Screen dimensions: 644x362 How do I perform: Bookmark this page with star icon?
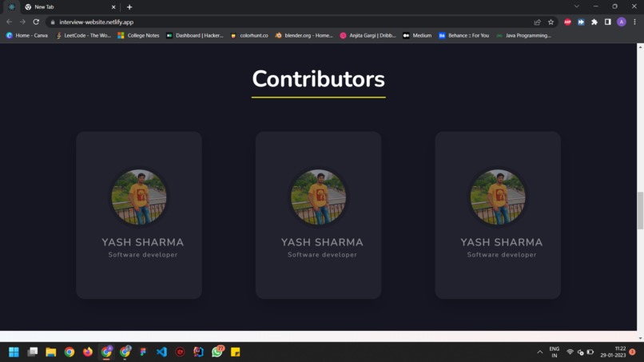(x=551, y=22)
